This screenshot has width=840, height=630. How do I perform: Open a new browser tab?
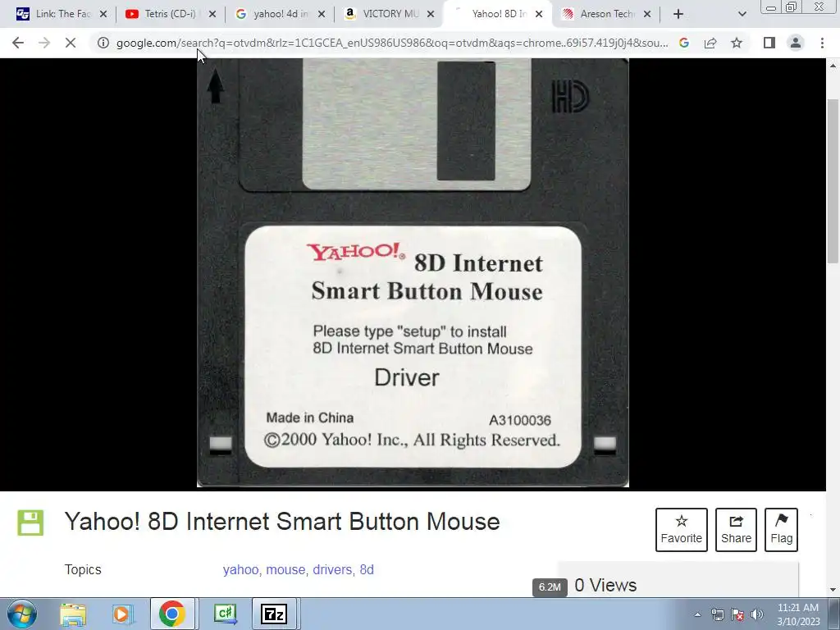pos(678,14)
